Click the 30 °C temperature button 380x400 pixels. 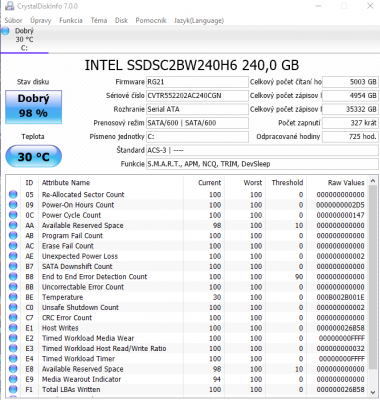pyautogui.click(x=33, y=156)
